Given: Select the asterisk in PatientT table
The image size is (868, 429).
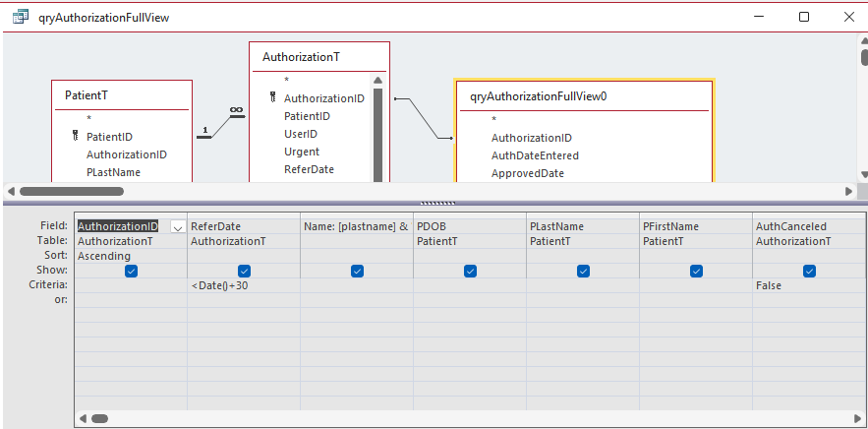Looking at the screenshot, I should tap(88, 119).
